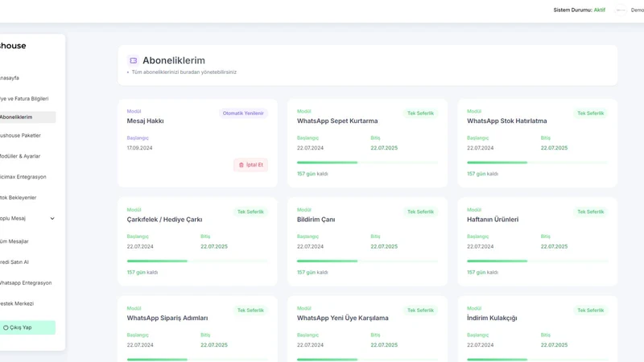Click progress bar of WhatsApp Stok Hatırlatma

[x=537, y=162]
